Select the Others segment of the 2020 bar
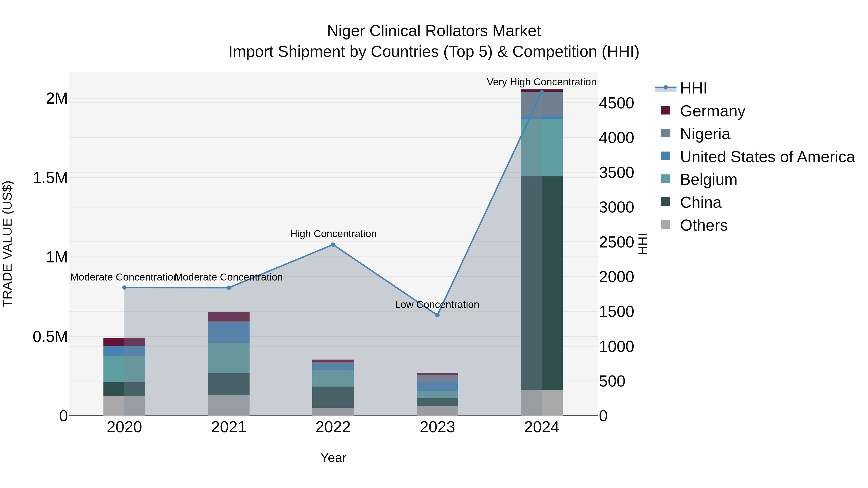 tap(124, 406)
